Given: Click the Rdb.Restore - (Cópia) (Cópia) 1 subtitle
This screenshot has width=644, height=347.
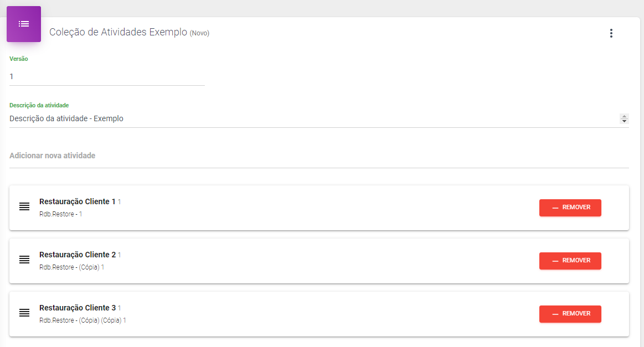Looking at the screenshot, I should 83,320.
